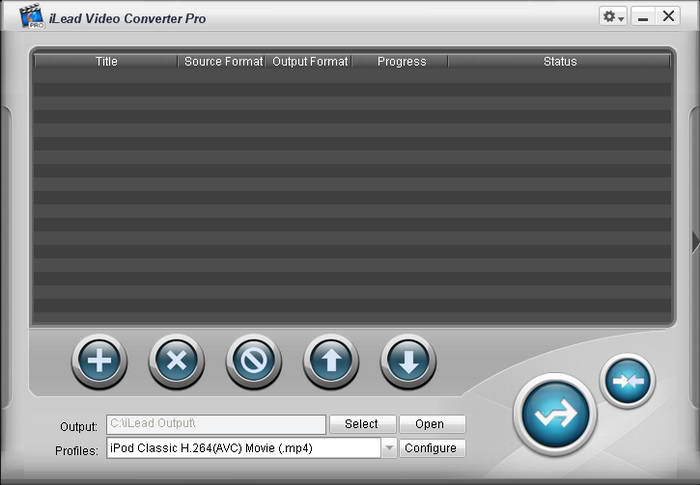Image resolution: width=700 pixels, height=485 pixels.
Task: Click the clear all (prohibit) round button
Action: point(254,361)
